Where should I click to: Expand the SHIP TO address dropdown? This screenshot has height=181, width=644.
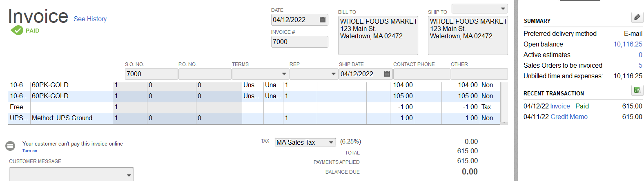[x=503, y=9]
